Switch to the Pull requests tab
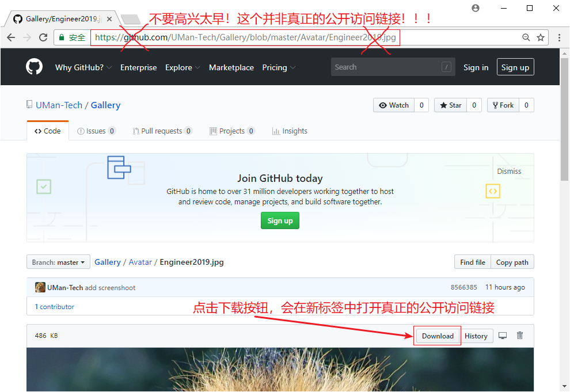The image size is (570, 392). click(x=162, y=131)
